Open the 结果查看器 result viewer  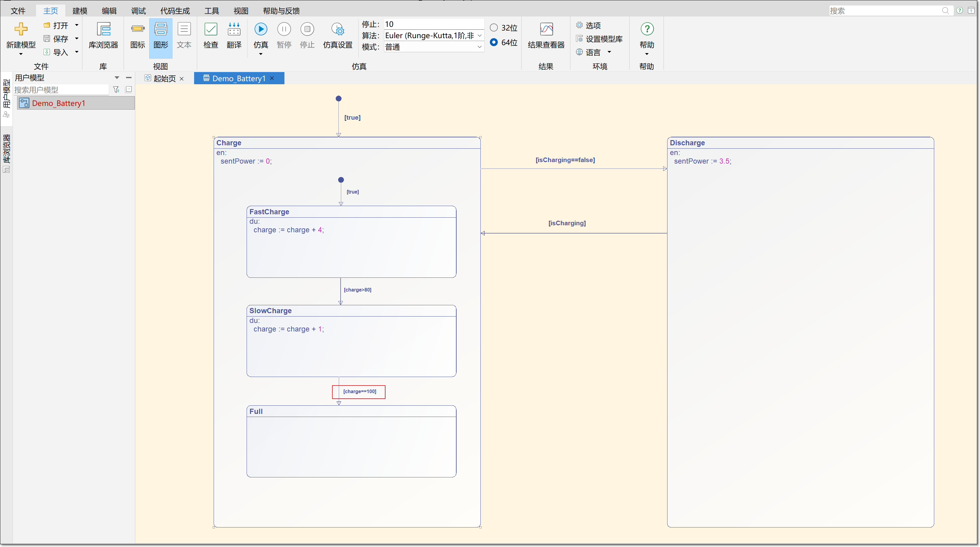(x=546, y=36)
